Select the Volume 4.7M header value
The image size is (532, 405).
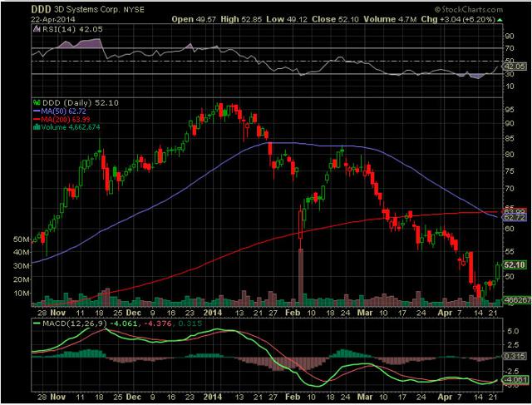pos(390,19)
